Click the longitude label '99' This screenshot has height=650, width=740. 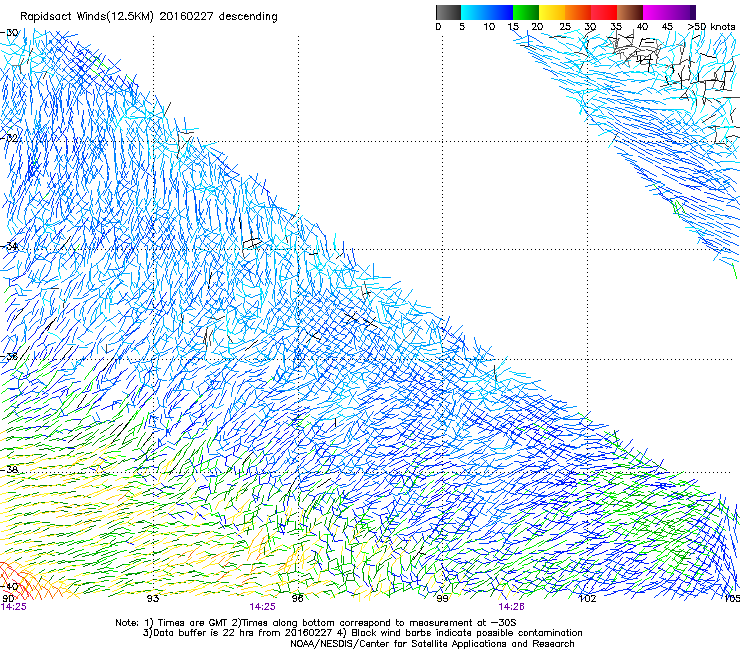[x=442, y=599]
